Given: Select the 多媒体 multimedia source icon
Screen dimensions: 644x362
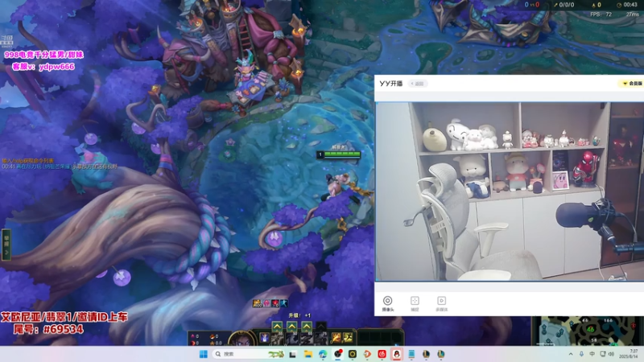Looking at the screenshot, I should [x=441, y=304].
